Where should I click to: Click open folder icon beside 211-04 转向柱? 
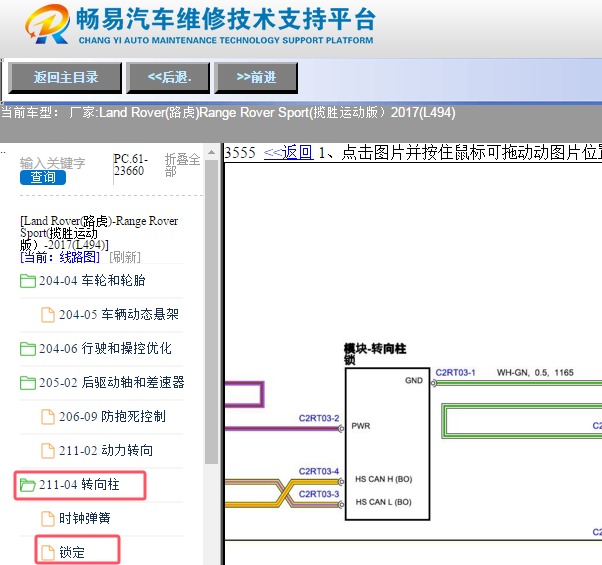(x=28, y=485)
